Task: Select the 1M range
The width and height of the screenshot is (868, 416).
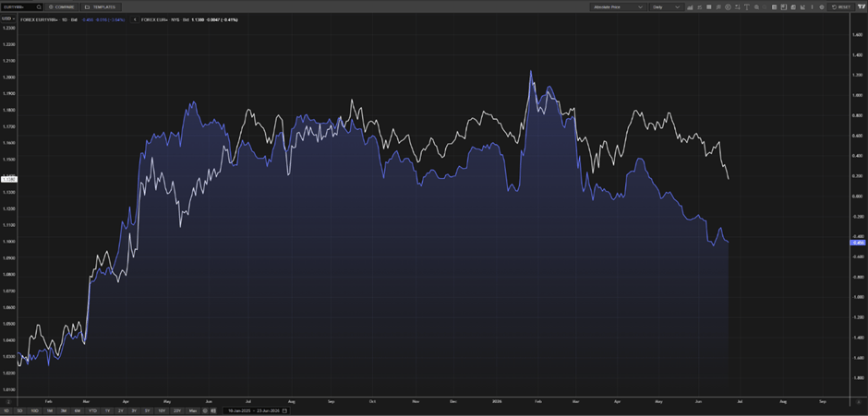Action: 50,411
